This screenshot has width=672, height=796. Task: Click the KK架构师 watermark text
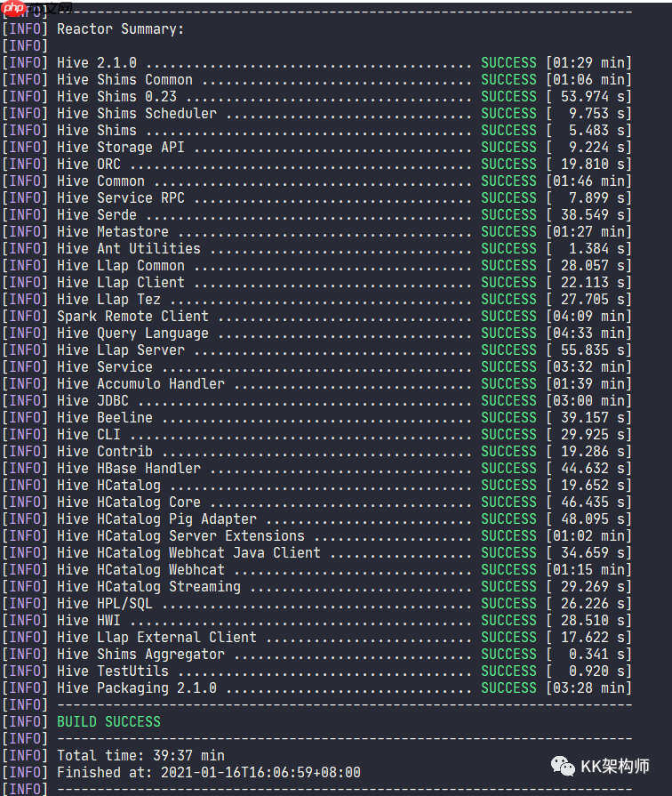pyautogui.click(x=614, y=766)
